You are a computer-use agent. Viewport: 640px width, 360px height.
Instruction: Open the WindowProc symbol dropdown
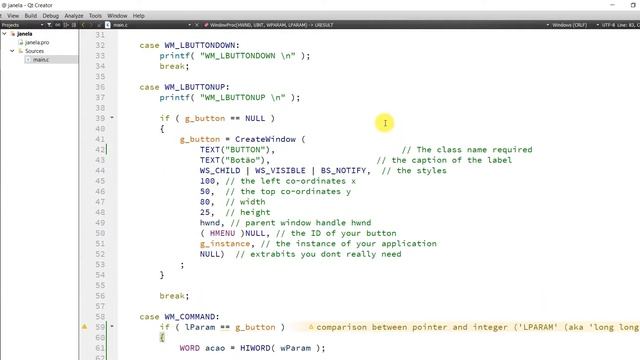[271, 25]
